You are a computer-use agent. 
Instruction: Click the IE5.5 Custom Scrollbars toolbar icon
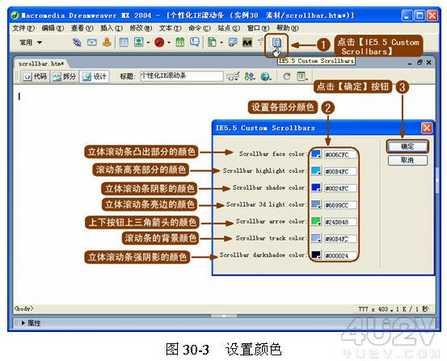pyautogui.click(x=277, y=43)
